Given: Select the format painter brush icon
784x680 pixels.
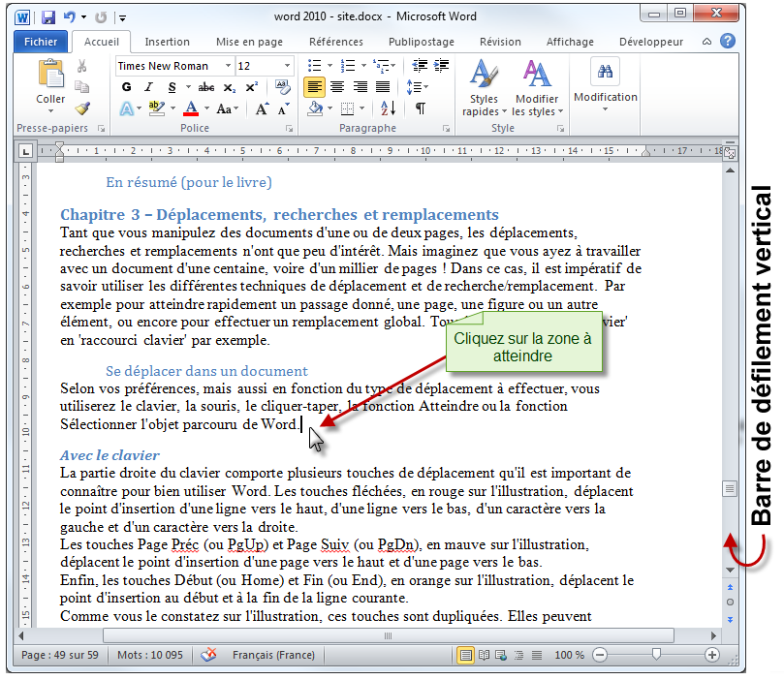Looking at the screenshot, I should coord(82,108).
